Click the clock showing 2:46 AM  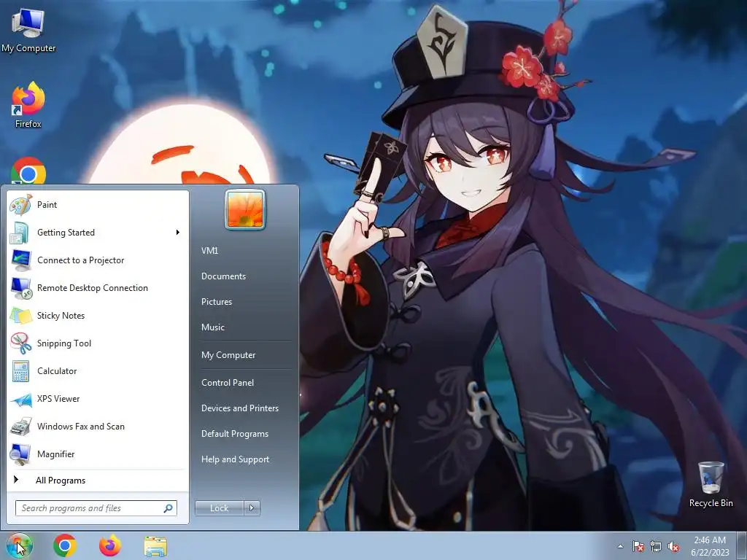(710, 540)
